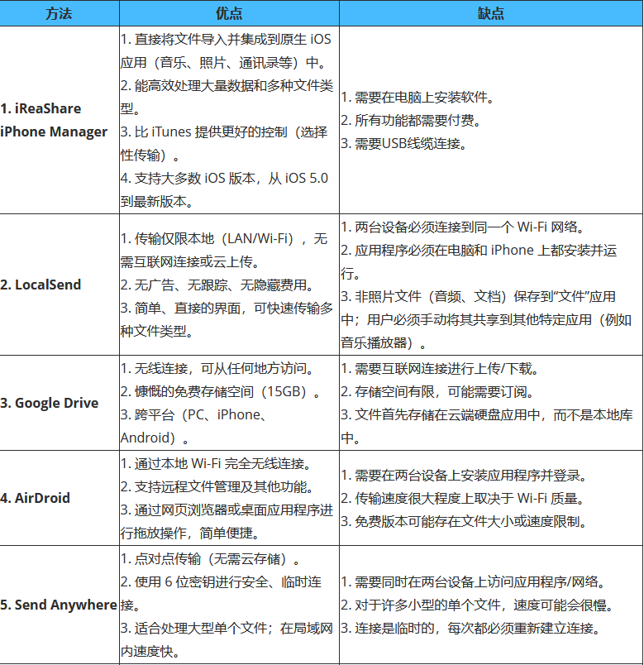Click text 能高效处理大量数据和多种文件类型
The height and width of the screenshot is (665, 644).
click(x=227, y=97)
